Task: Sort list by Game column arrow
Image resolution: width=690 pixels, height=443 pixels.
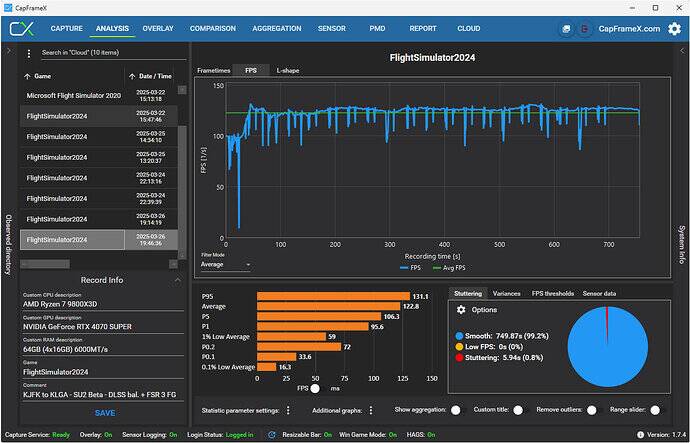Action: (27, 77)
